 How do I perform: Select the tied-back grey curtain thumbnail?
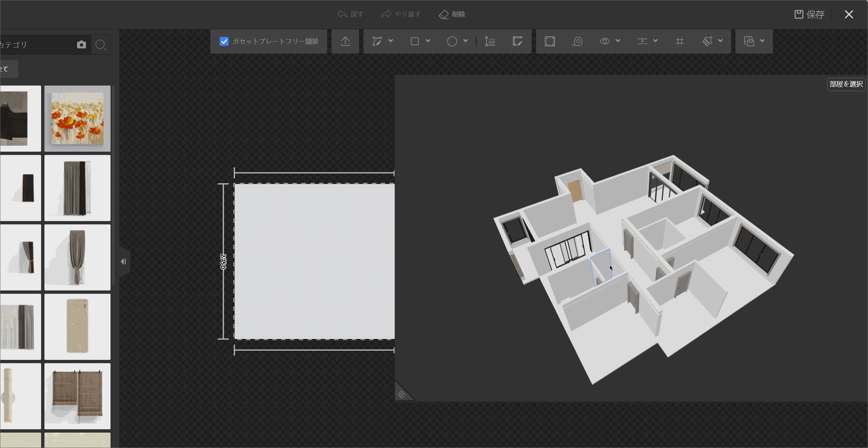tap(77, 257)
